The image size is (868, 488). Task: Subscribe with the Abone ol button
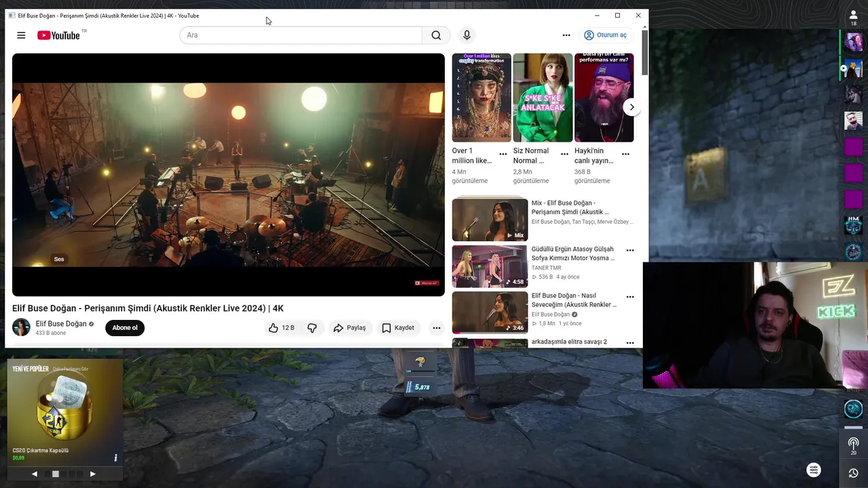(125, 328)
